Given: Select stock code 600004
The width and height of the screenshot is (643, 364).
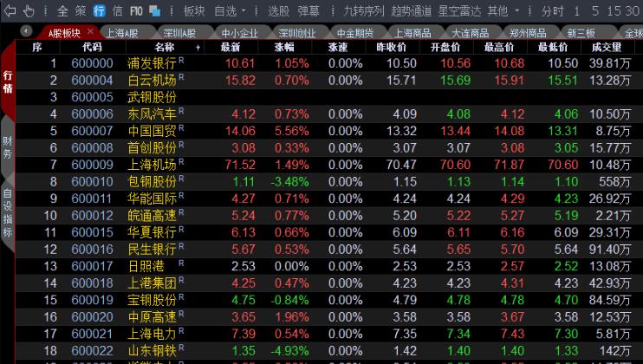Looking at the screenshot, I should 92,81.
